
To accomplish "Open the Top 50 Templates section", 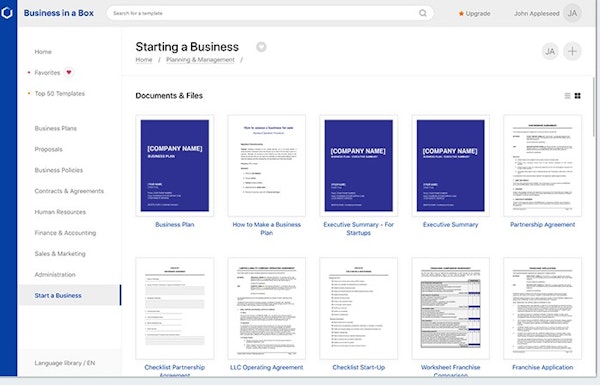I will click(x=60, y=93).
